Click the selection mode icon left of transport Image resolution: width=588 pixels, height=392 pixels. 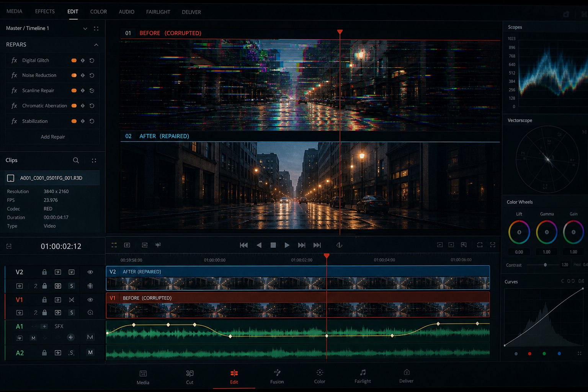pyautogui.click(x=114, y=245)
